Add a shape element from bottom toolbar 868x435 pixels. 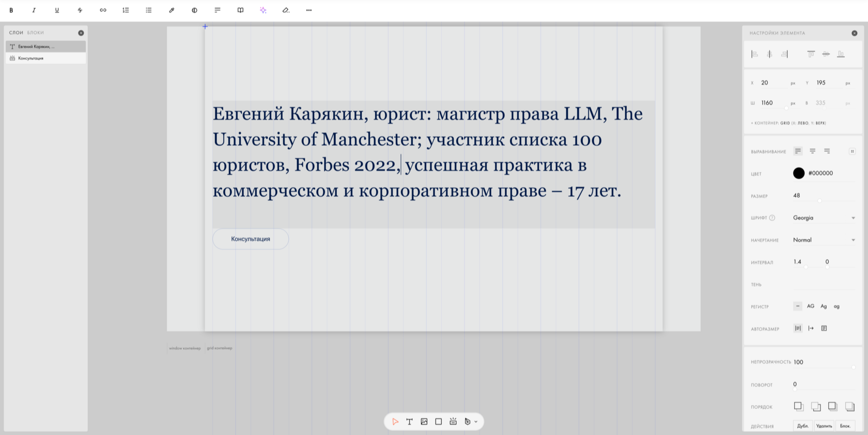click(x=439, y=422)
